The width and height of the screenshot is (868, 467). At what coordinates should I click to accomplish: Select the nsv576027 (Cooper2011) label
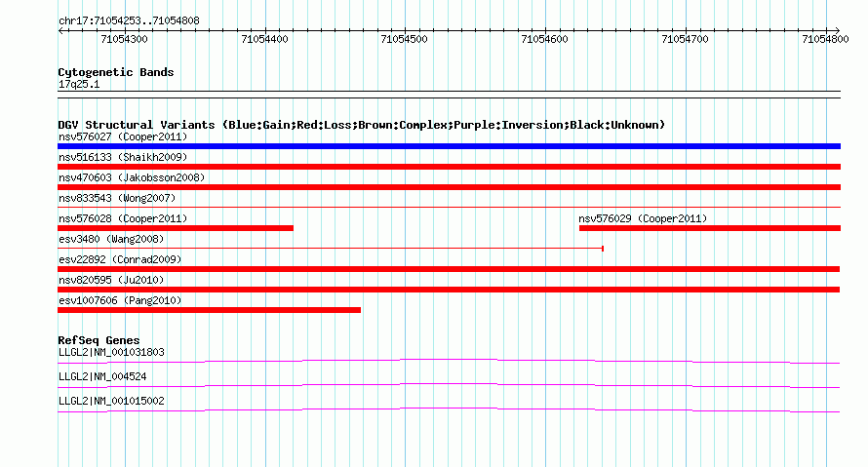(123, 136)
